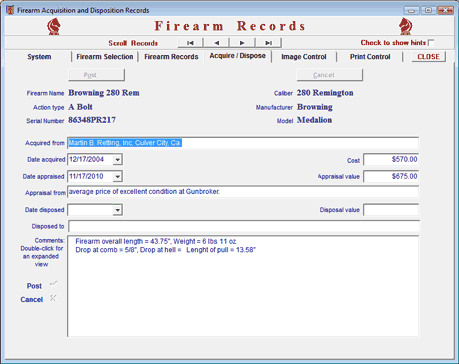
Task: Open the Print Control tab
Action: pyautogui.click(x=370, y=57)
